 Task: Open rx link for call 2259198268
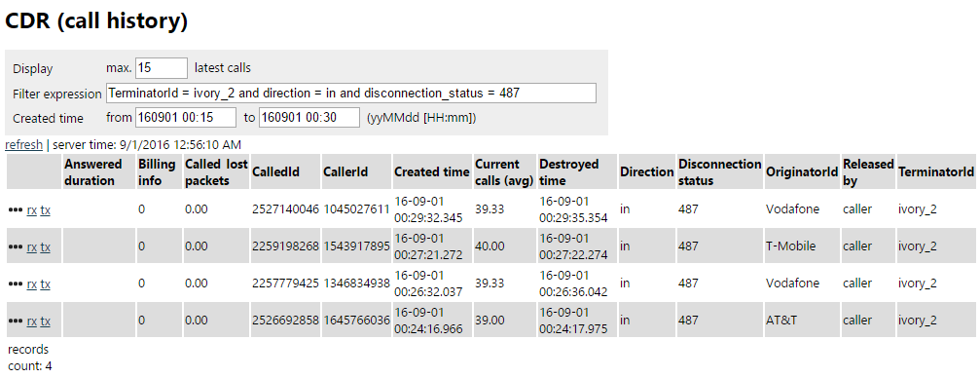tap(32, 247)
